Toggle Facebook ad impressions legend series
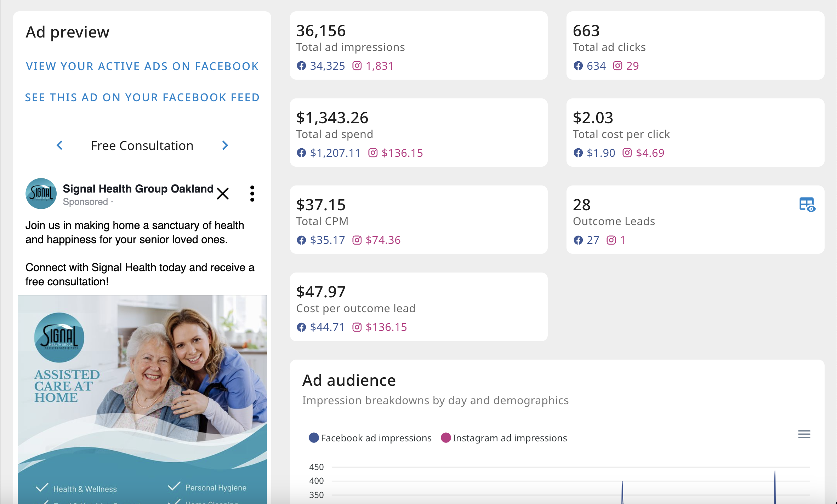 tap(370, 438)
